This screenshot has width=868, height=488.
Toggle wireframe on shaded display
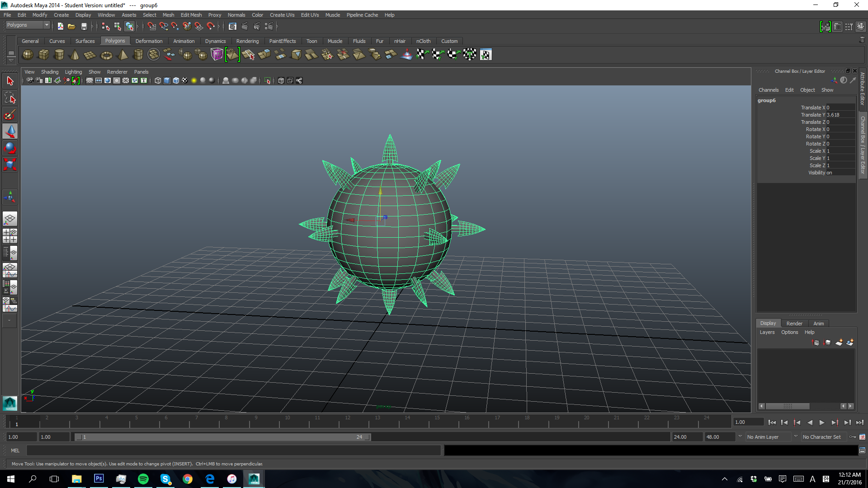176,80
